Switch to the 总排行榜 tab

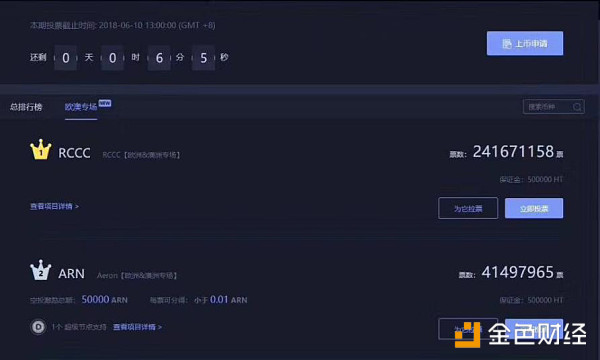coord(26,107)
